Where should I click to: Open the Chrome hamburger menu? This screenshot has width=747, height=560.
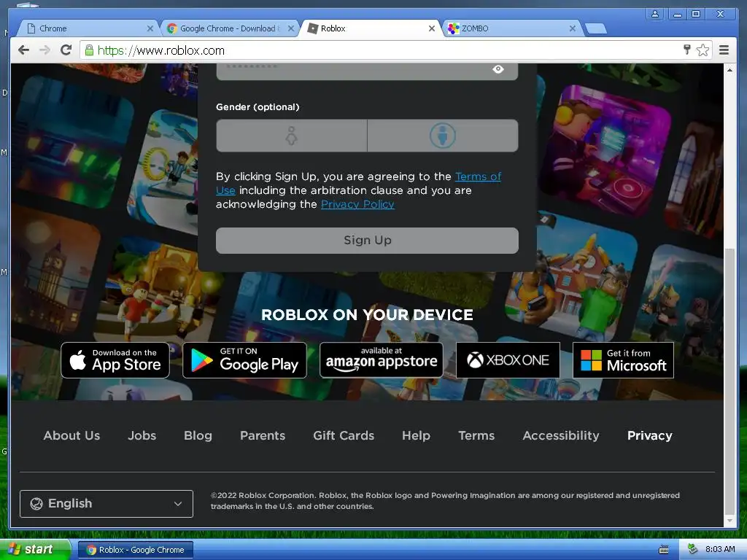(724, 50)
